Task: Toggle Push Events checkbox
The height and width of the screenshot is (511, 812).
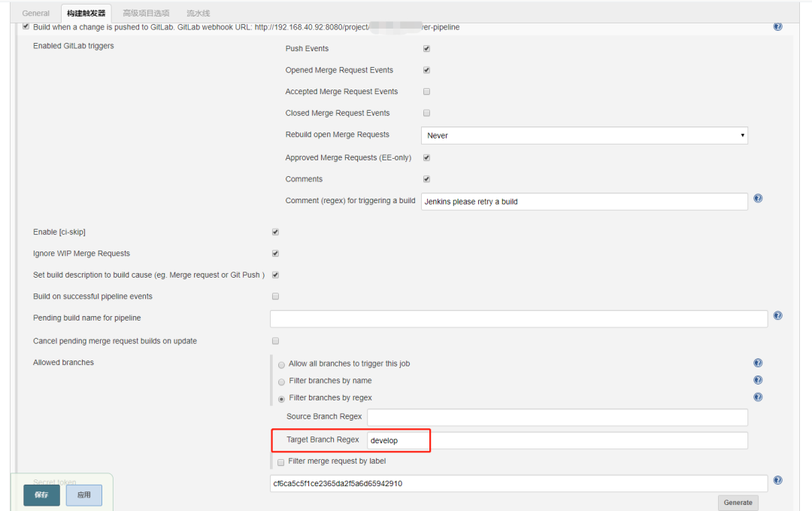Action: click(426, 49)
